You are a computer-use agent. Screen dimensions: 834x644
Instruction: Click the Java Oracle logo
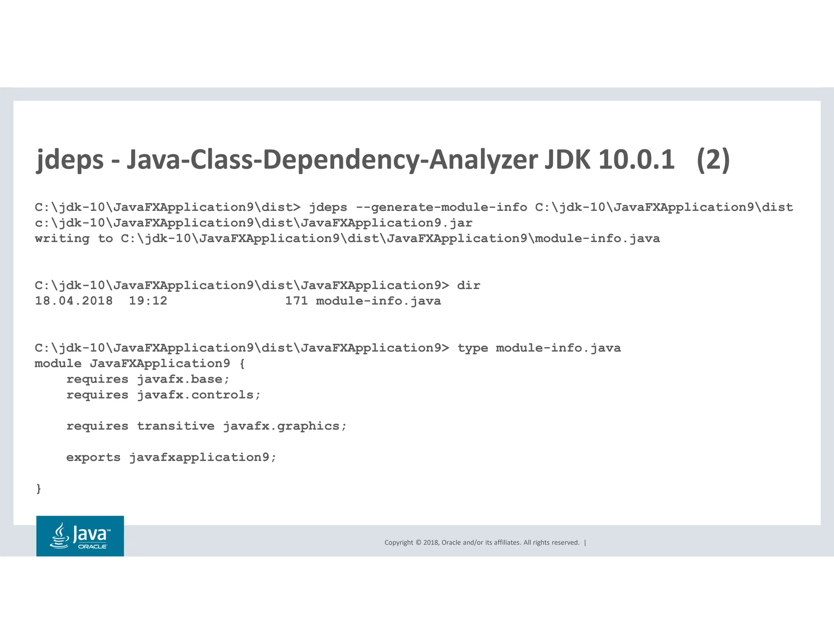pyautogui.click(x=80, y=536)
